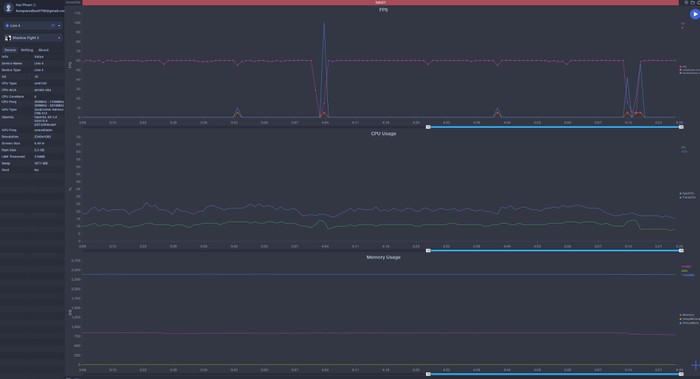Switch to the Setting tab
The width and height of the screenshot is (700, 379).
pos(27,50)
